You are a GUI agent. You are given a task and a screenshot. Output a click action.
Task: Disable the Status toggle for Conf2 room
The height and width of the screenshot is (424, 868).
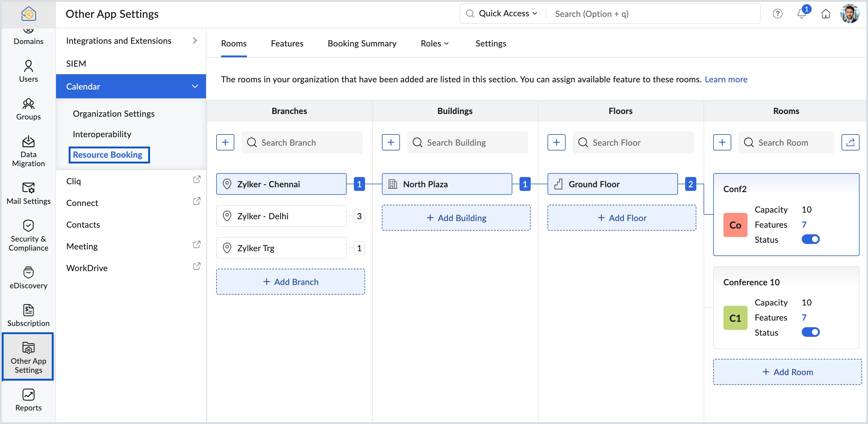[x=811, y=239]
